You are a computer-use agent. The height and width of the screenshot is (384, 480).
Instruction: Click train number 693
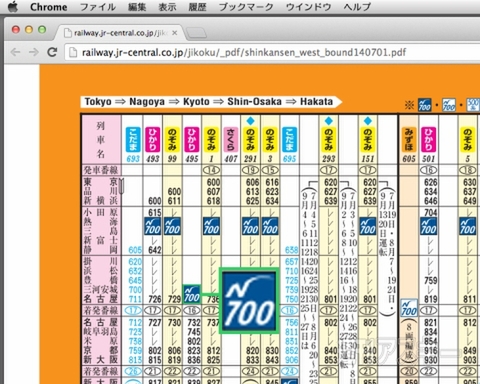(133, 159)
